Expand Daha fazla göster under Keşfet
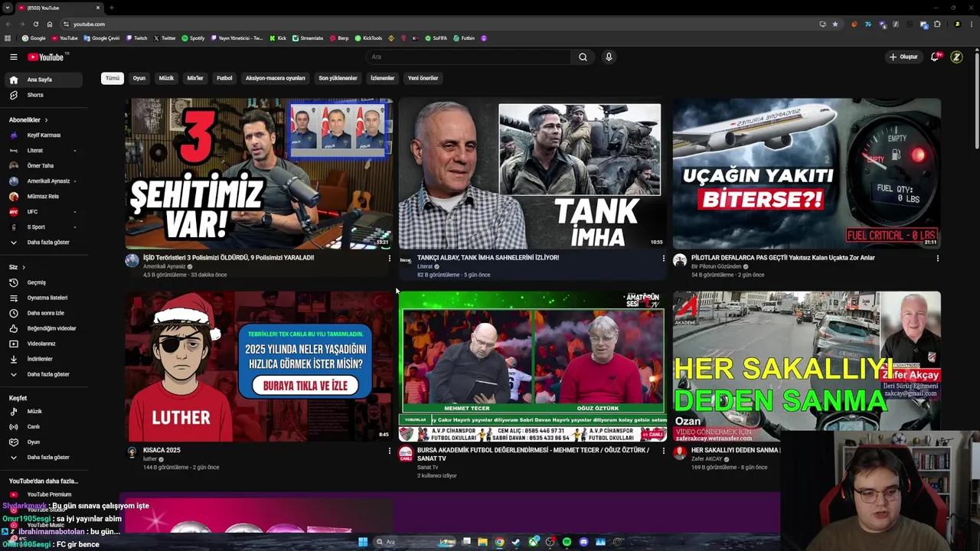This screenshot has height=551, width=980. [x=44, y=458]
